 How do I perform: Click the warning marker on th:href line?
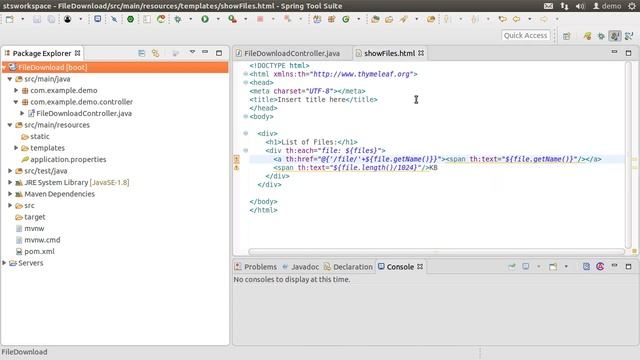236,159
